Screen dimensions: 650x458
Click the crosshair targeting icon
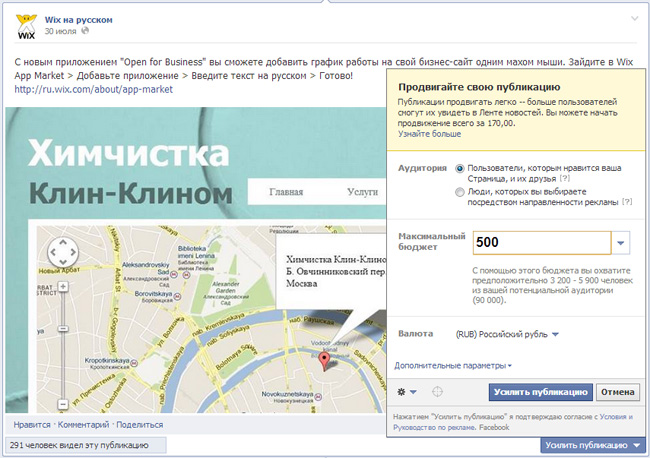437,392
